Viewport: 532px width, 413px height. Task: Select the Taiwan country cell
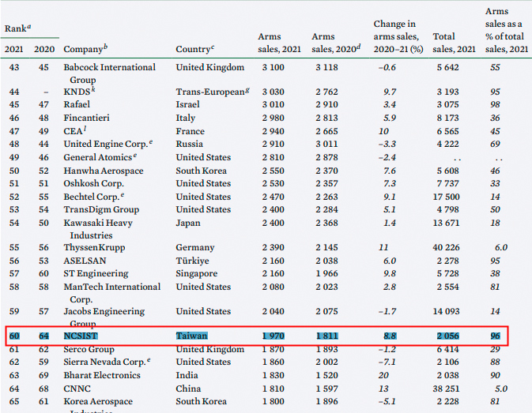(x=191, y=336)
